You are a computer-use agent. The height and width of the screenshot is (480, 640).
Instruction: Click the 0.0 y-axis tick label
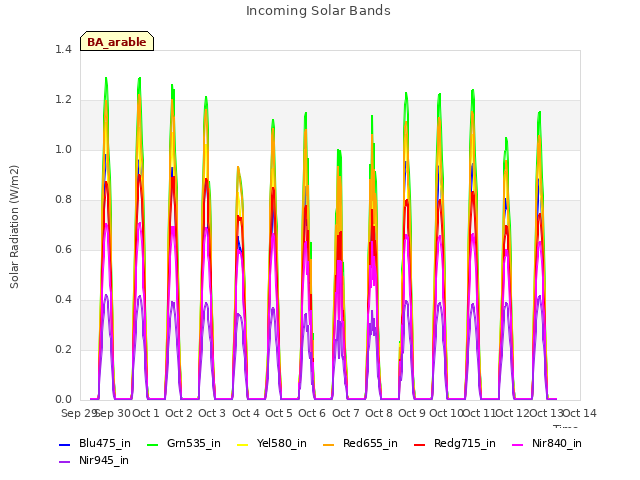coord(63,400)
